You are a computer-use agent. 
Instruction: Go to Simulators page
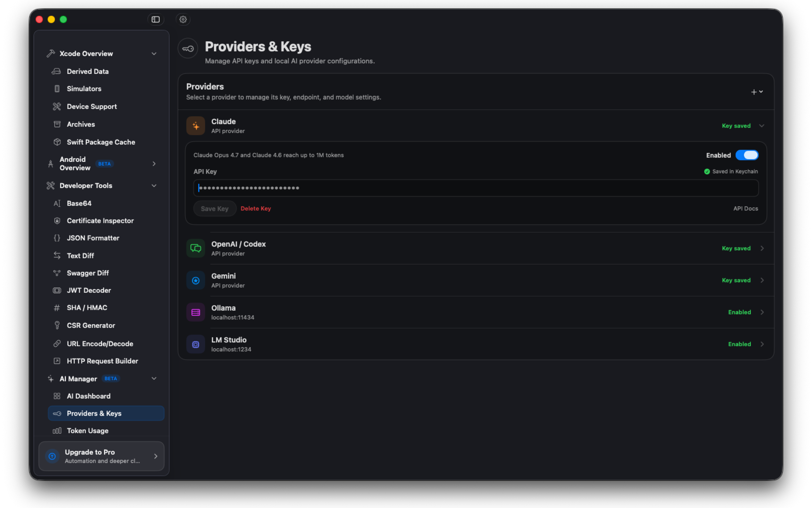pos(106,89)
